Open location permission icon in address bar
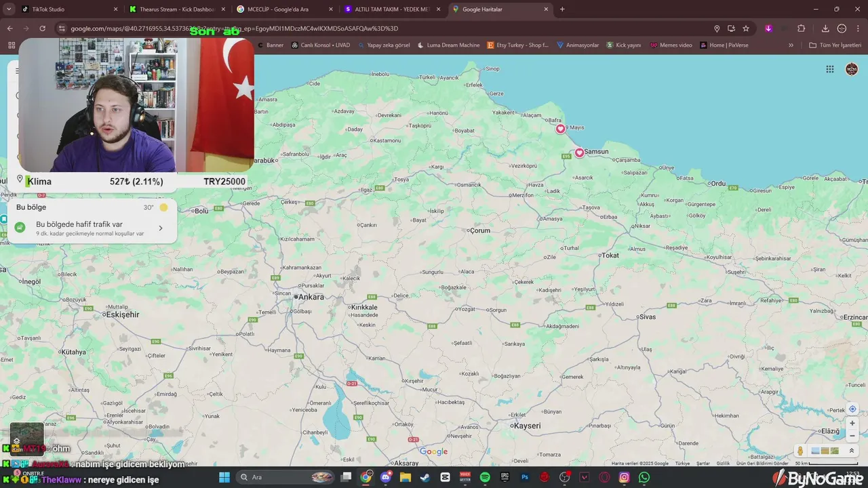 point(717,28)
